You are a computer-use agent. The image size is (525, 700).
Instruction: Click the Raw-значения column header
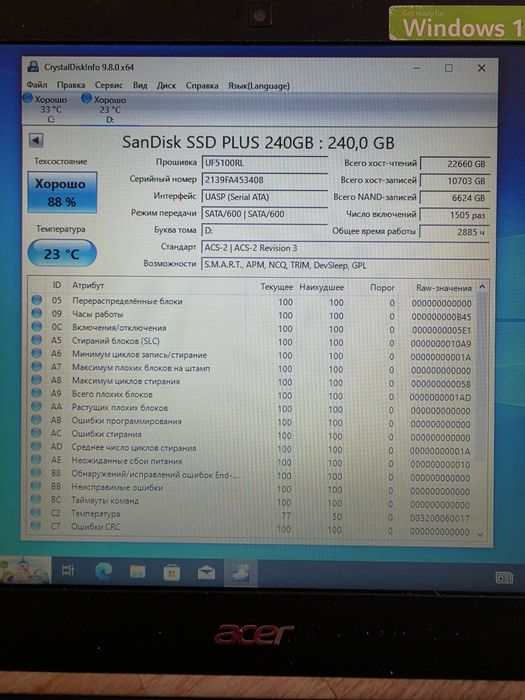(444, 288)
